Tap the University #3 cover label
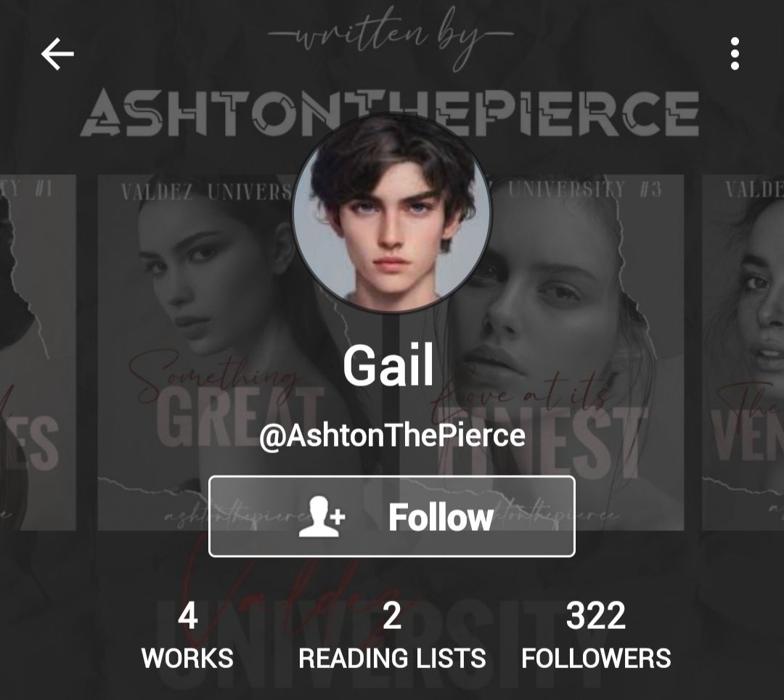This screenshot has width=784, height=700. (x=584, y=190)
